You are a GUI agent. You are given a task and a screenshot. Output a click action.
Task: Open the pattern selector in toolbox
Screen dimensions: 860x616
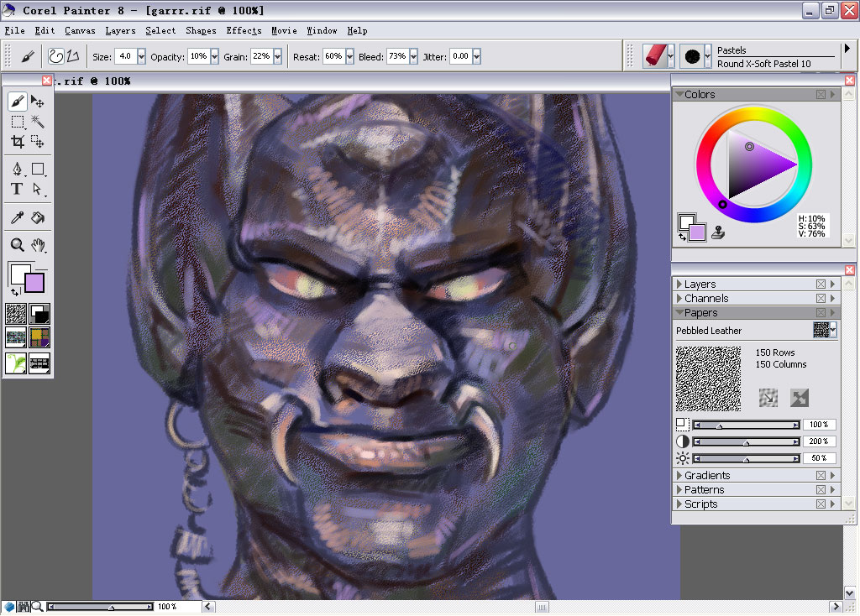(16, 337)
